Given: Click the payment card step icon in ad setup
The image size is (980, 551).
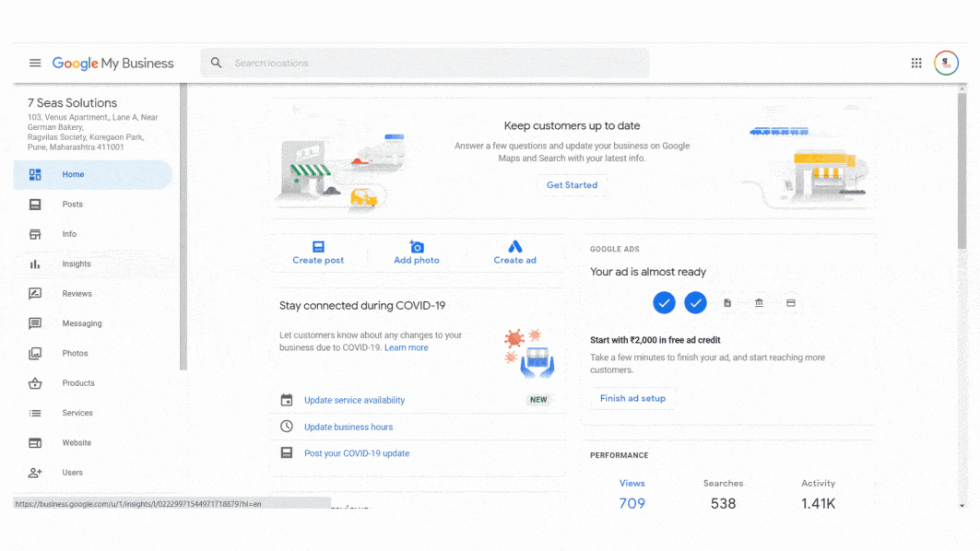Looking at the screenshot, I should tap(791, 303).
